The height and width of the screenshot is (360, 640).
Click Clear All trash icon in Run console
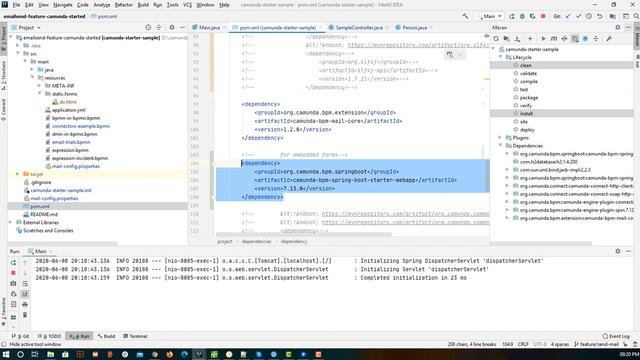pyautogui.click(x=25, y=315)
